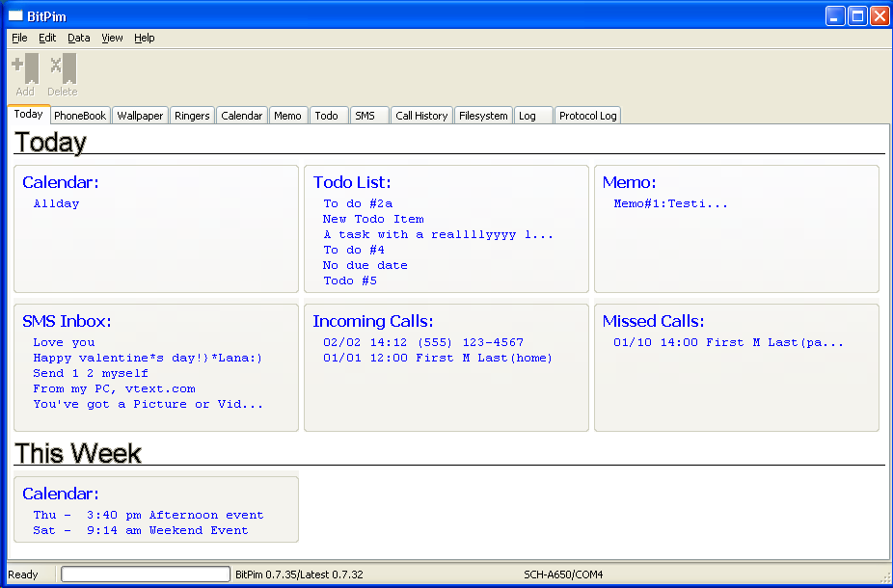The image size is (893, 588).
Task: Show the Protocol Log tab
Action: point(587,116)
